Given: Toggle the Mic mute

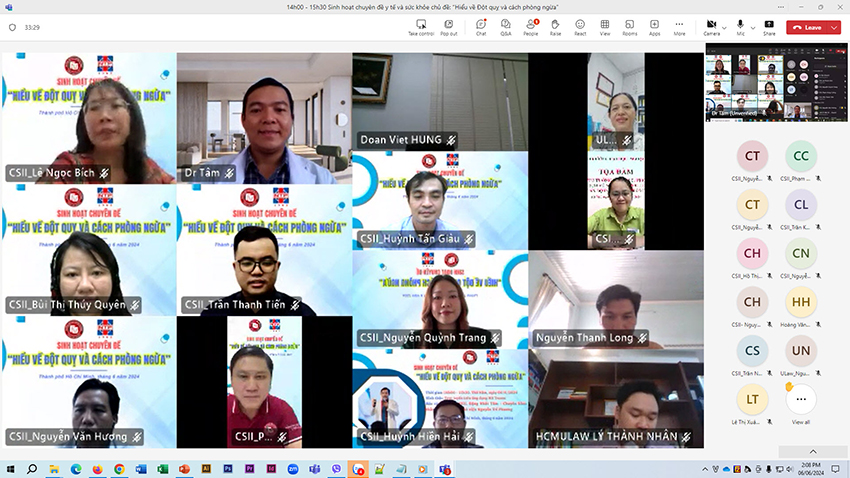Looking at the screenshot, I should pyautogui.click(x=740, y=27).
